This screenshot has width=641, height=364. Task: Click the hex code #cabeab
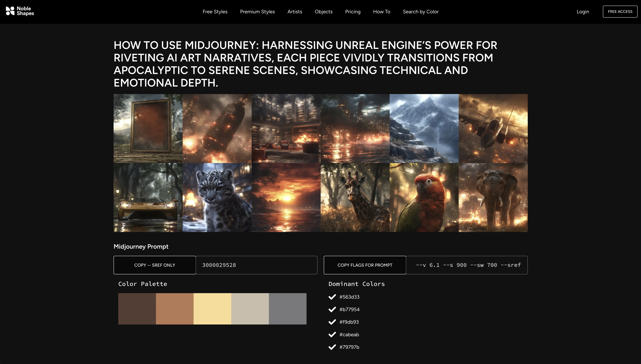tap(349, 335)
